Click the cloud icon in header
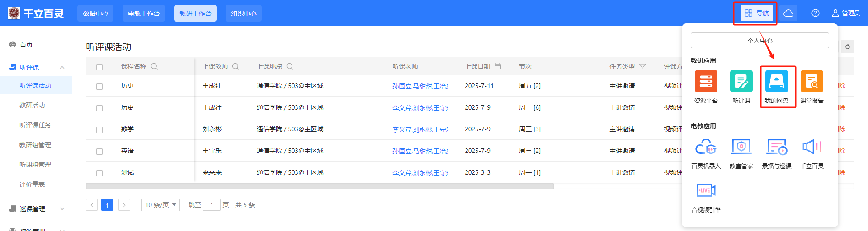Image resolution: width=868 pixels, height=231 pixels. (x=788, y=13)
